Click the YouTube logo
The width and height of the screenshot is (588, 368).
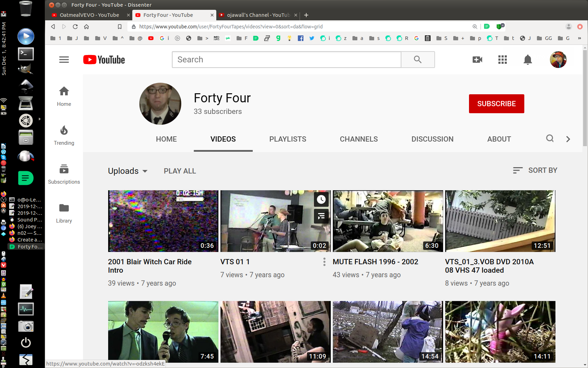(104, 60)
